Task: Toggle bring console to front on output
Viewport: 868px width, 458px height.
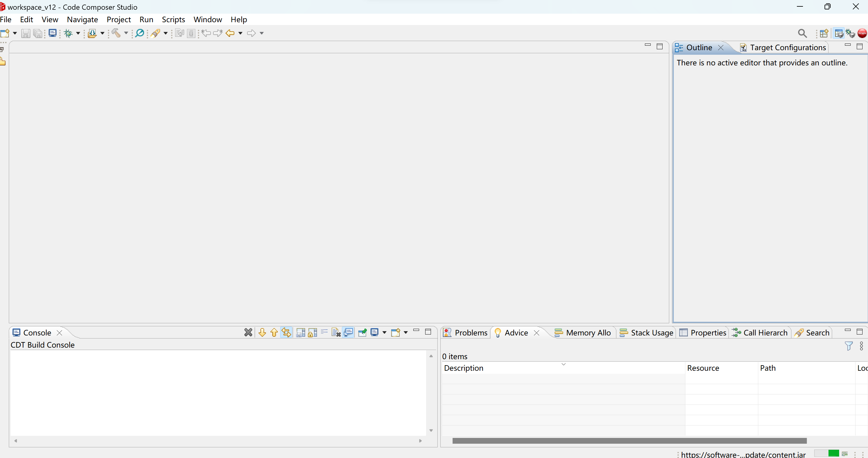Action: point(348,332)
